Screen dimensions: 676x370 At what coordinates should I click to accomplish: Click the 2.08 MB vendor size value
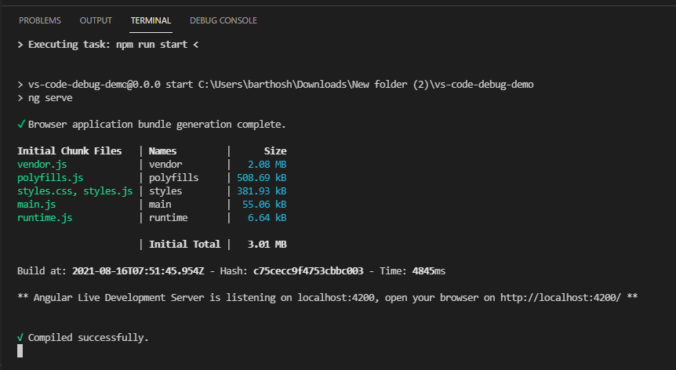pos(267,164)
